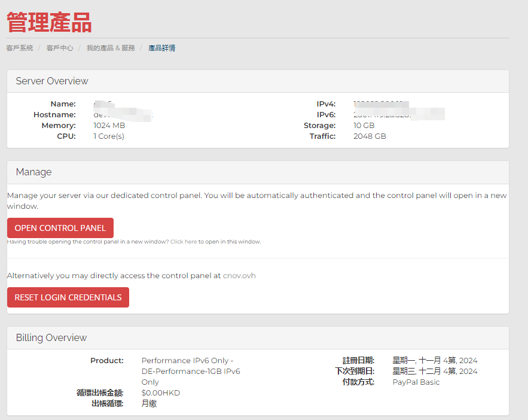Click the Performance IPv6 Only product name

pos(187,361)
